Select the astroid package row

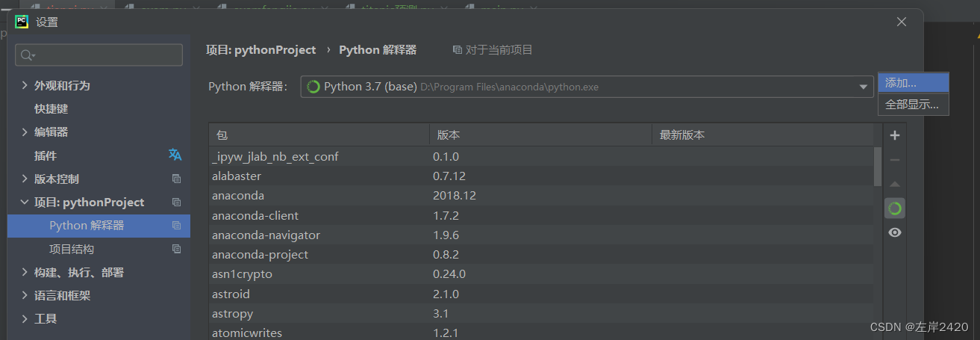(x=541, y=294)
